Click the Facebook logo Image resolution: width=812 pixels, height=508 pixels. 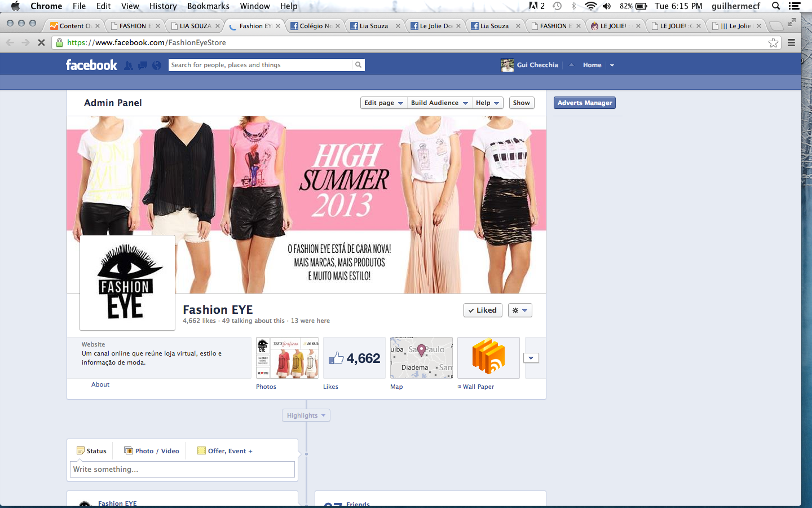[x=91, y=65]
